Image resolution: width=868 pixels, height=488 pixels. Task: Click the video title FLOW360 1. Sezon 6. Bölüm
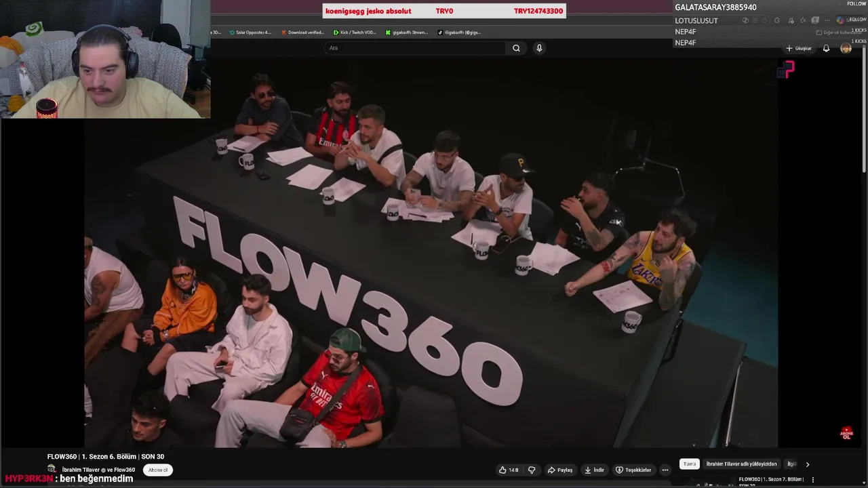pos(105,457)
